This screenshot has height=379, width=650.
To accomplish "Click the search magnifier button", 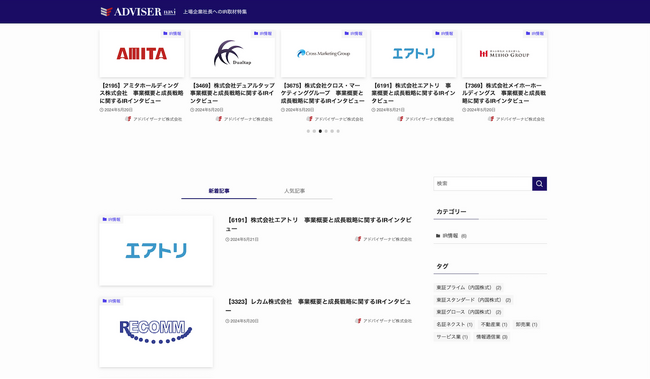I will (x=539, y=184).
